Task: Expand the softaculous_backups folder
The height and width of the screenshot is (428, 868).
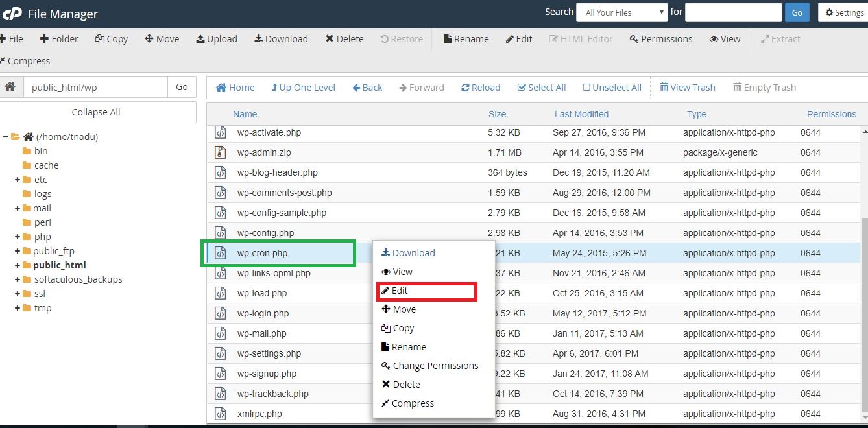Action: [x=18, y=279]
